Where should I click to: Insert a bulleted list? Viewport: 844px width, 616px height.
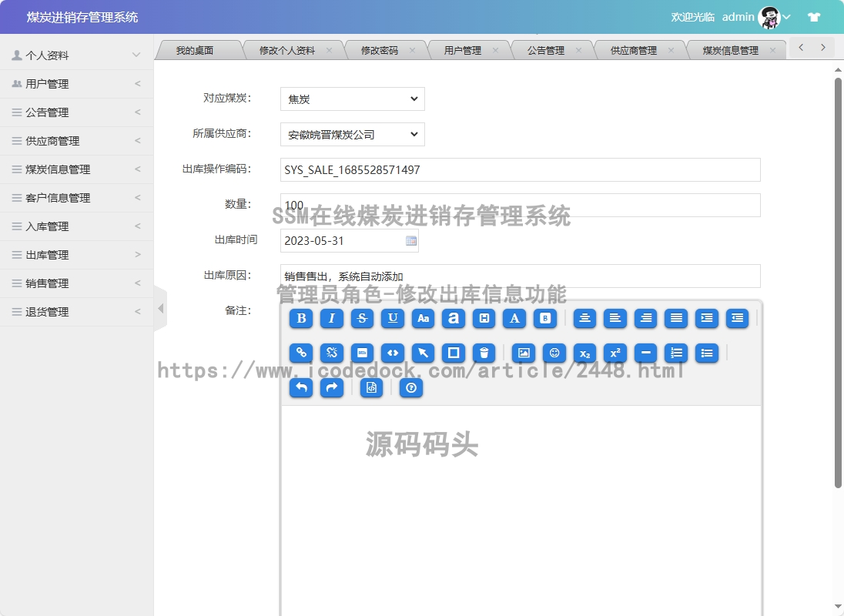pos(707,353)
